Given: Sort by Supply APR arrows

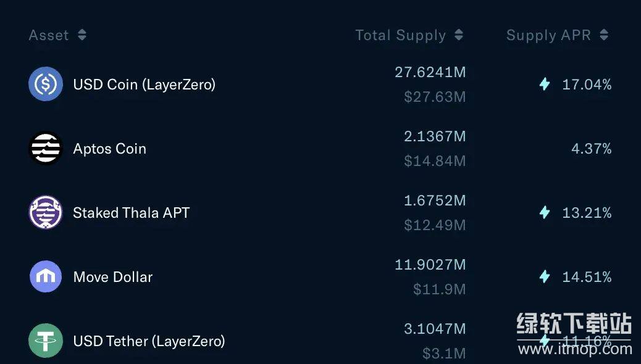Looking at the screenshot, I should 604,35.
